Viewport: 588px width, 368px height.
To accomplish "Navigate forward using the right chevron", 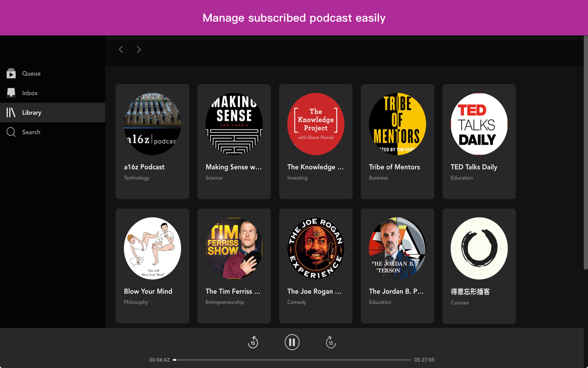I will click(139, 49).
